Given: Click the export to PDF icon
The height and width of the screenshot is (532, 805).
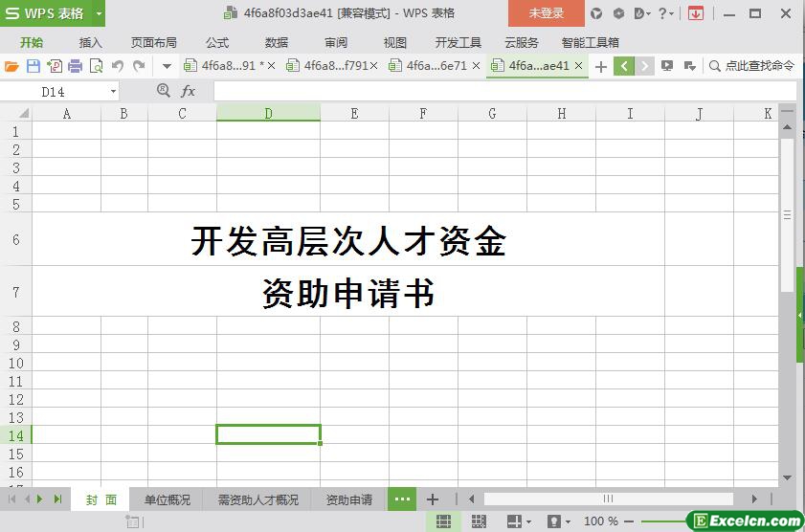Looking at the screenshot, I should coord(55,66).
